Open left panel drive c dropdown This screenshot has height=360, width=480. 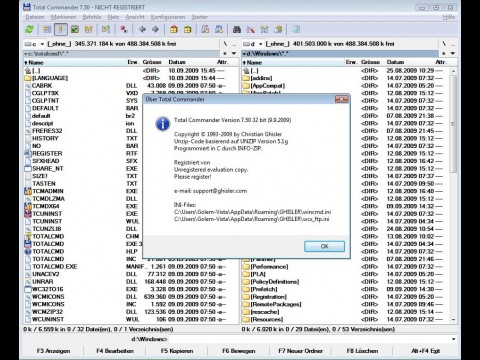(x=34, y=44)
